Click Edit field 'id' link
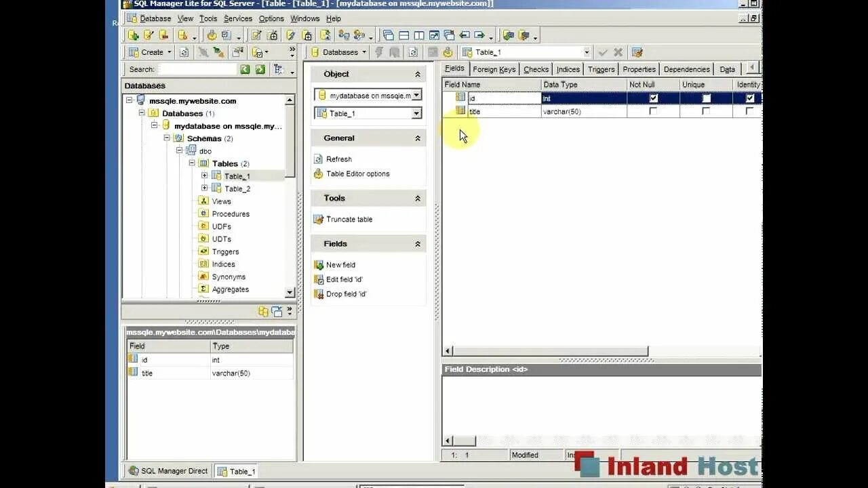Viewport: 868px width, 488px height. (x=344, y=280)
